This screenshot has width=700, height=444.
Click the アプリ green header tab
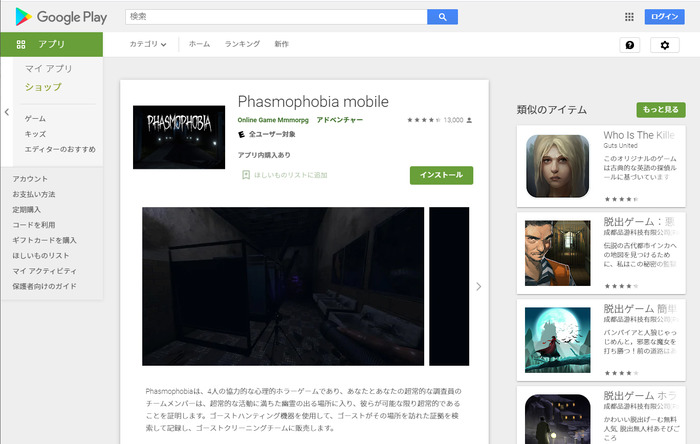pos(51,44)
